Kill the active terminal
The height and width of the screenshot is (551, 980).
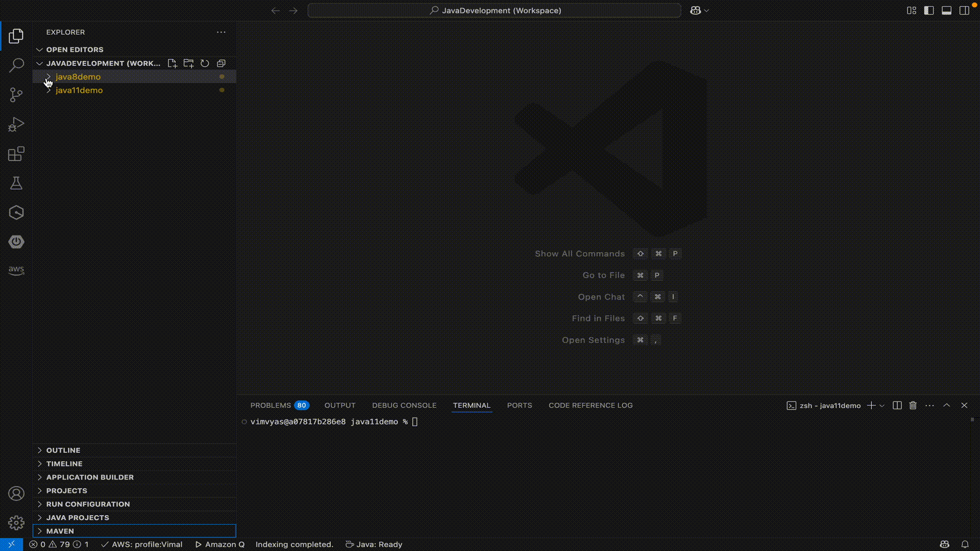(913, 405)
